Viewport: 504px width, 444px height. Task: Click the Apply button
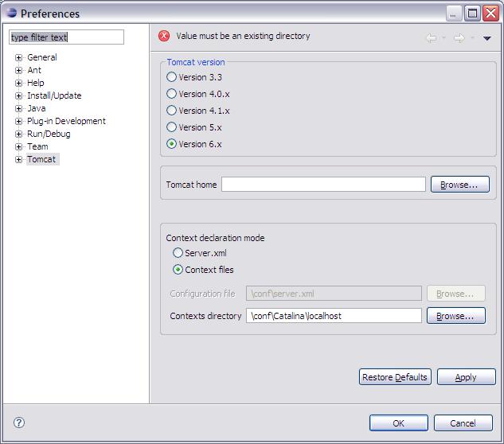pos(467,377)
